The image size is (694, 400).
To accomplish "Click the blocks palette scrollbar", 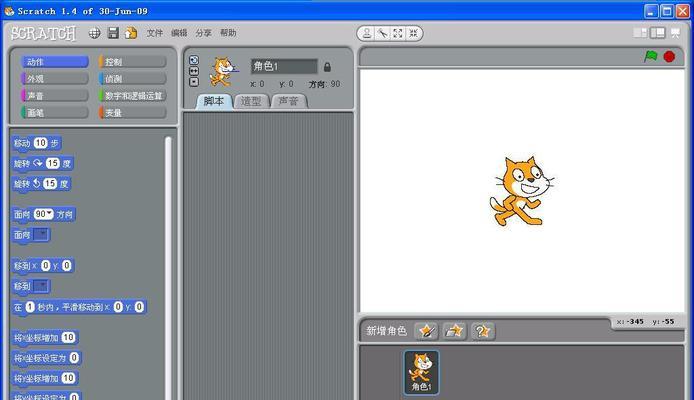I will click(x=168, y=268).
